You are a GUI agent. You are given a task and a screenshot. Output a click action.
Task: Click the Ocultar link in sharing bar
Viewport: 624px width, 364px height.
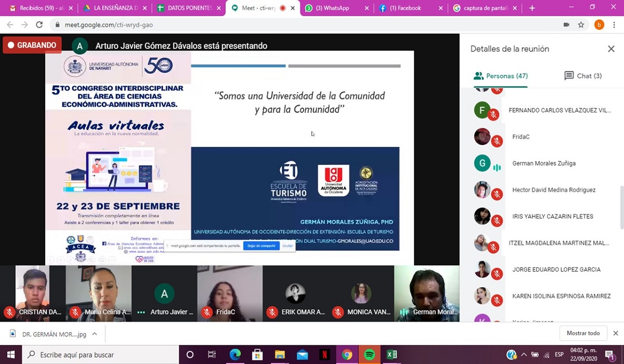pyautogui.click(x=288, y=245)
